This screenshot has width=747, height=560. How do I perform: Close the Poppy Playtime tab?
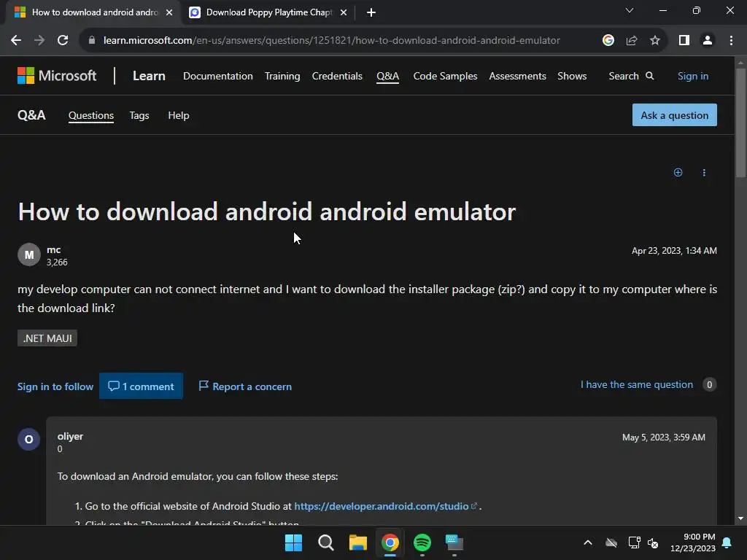(344, 12)
